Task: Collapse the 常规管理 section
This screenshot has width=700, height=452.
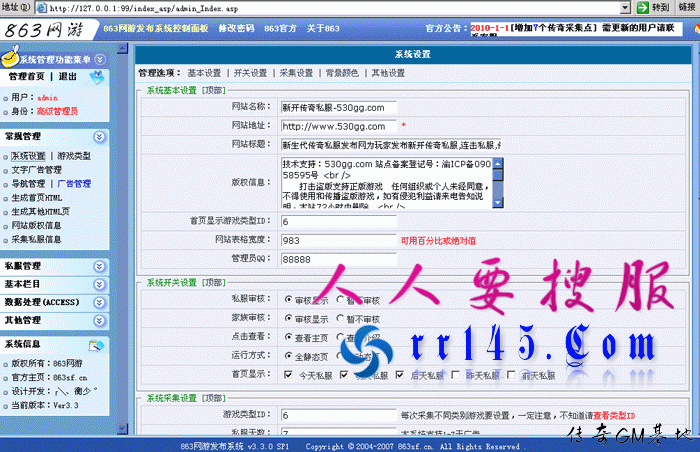Action: pos(99,136)
